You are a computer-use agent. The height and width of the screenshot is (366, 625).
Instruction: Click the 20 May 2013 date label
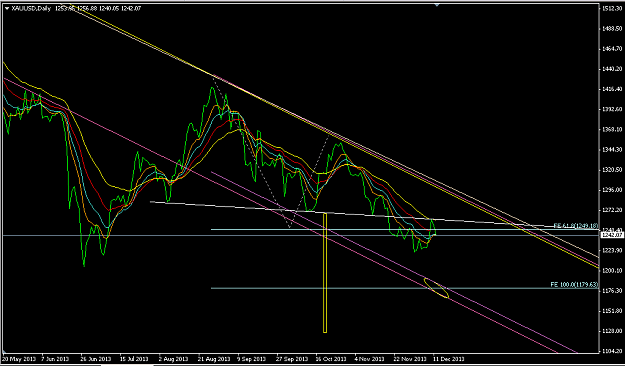(x=19, y=358)
